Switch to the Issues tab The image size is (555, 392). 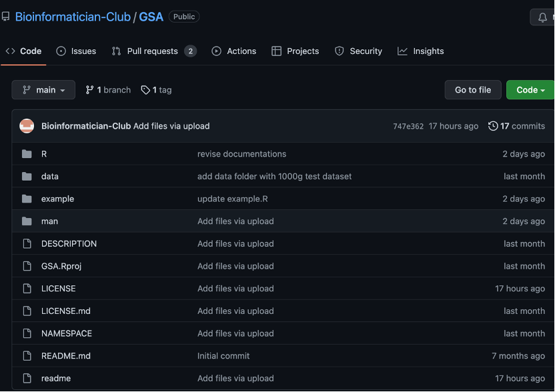click(76, 51)
